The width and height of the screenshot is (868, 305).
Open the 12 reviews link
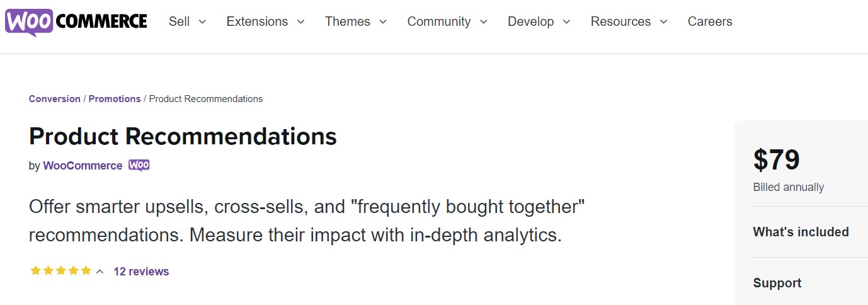(141, 272)
